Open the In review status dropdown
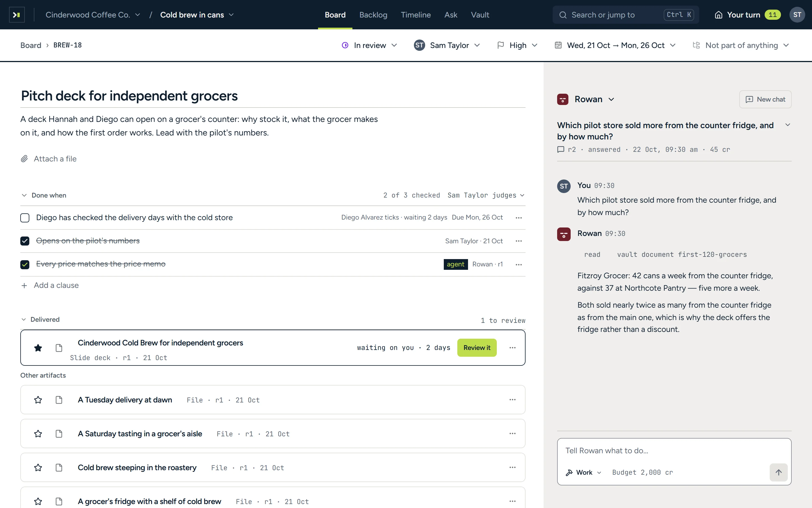This screenshot has height=508, width=812. point(369,45)
